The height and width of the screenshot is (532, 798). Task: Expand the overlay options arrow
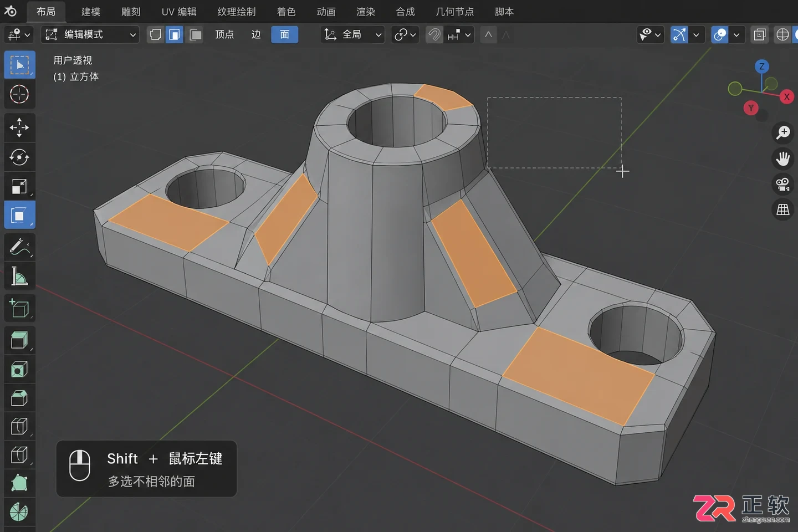(736, 35)
